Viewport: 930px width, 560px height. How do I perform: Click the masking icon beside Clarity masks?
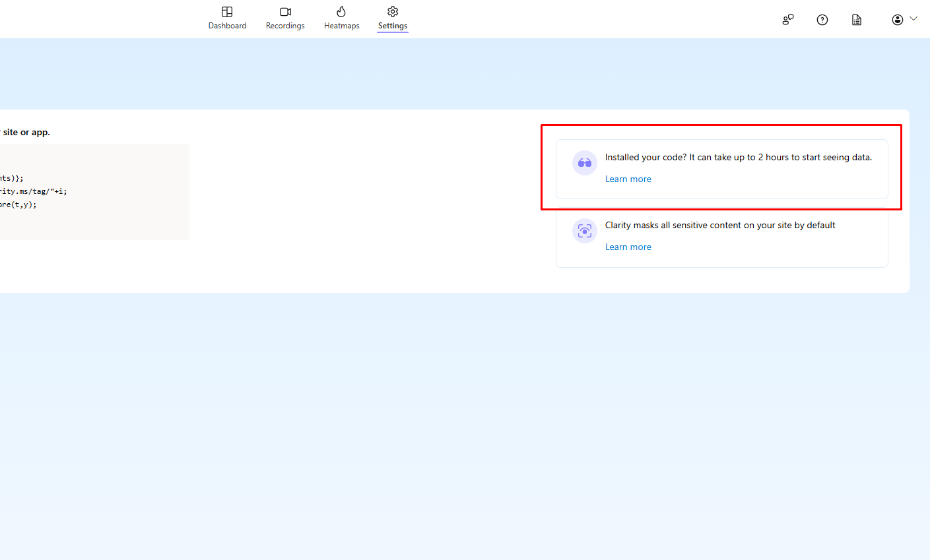click(x=585, y=231)
